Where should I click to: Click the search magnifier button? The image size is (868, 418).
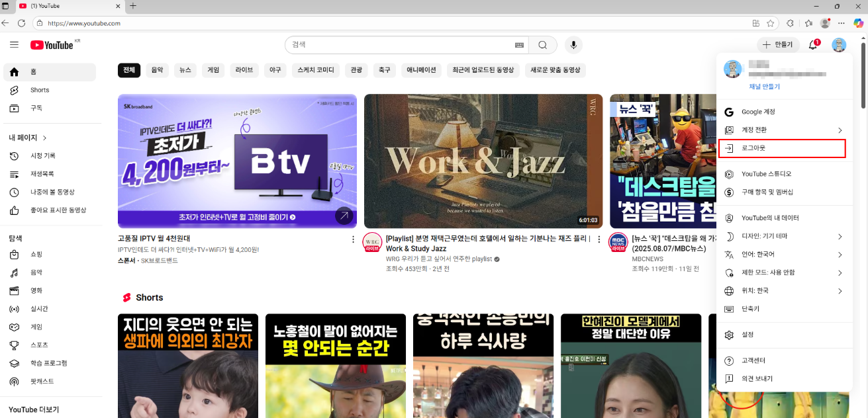pyautogui.click(x=542, y=45)
